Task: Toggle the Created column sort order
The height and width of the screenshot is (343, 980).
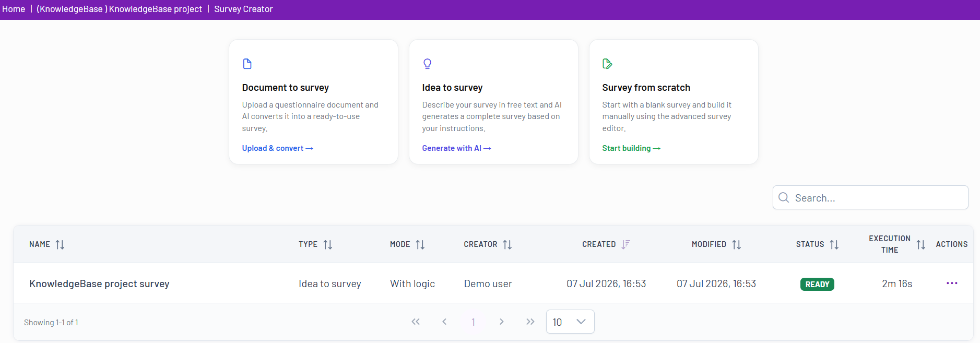Action: 625,244
